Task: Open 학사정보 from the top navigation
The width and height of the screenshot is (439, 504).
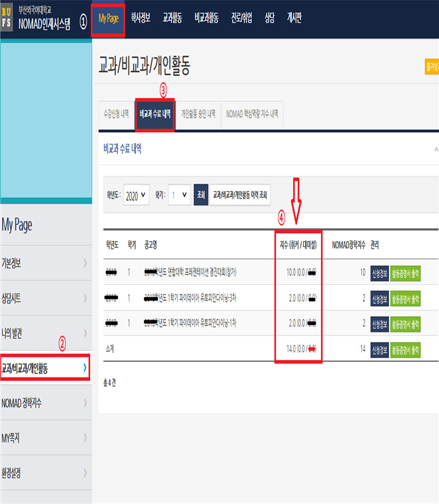Action: (x=141, y=19)
